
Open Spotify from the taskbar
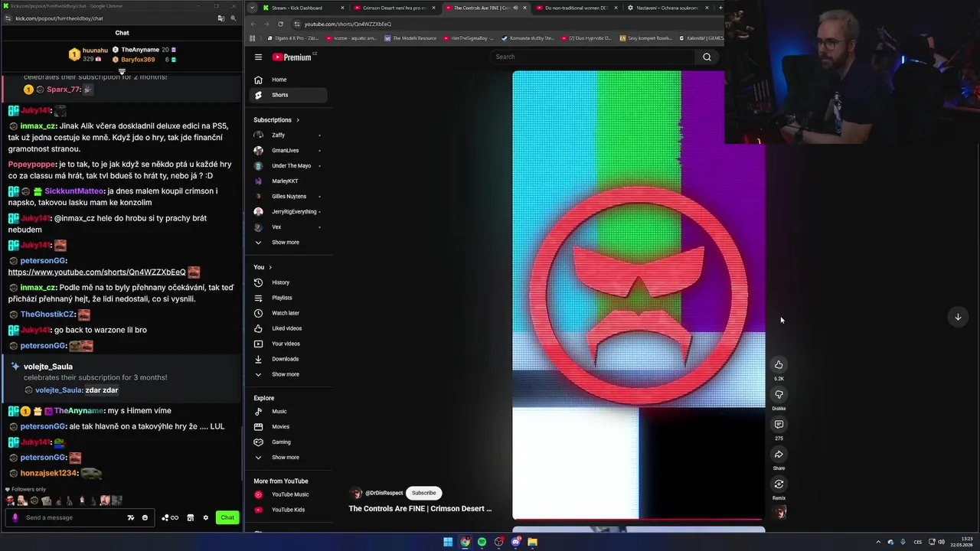pos(482,542)
